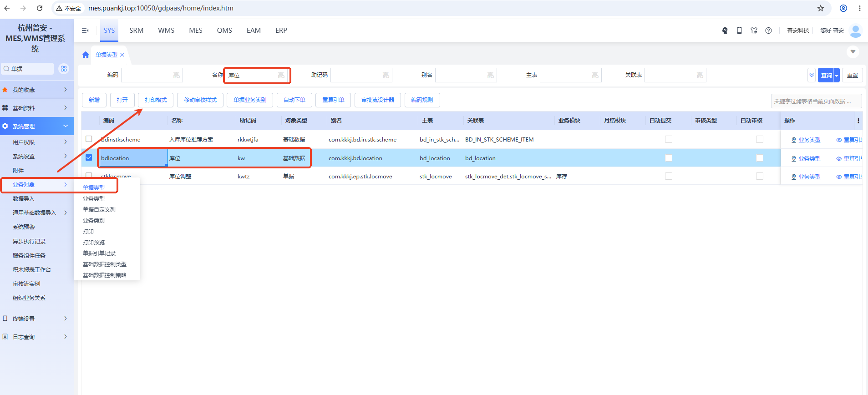This screenshot has height=395, width=868.
Task: Expand the 我的收藏 sidebar section
Action: (36, 90)
